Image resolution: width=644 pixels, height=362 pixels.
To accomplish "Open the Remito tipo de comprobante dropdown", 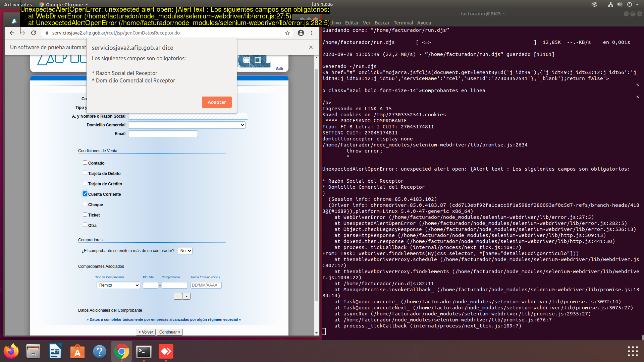I will click(x=118, y=285).
